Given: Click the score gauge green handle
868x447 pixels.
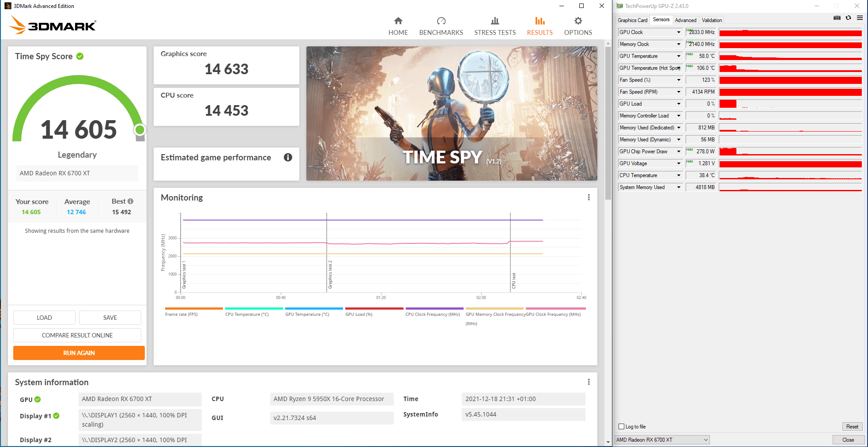Looking at the screenshot, I should pyautogui.click(x=140, y=130).
